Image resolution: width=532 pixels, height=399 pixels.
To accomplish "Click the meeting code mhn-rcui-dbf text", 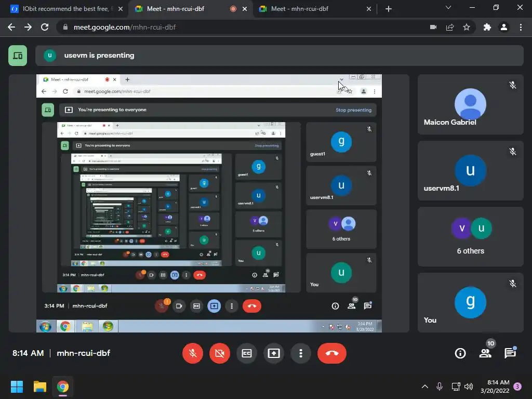I will click(84, 353).
